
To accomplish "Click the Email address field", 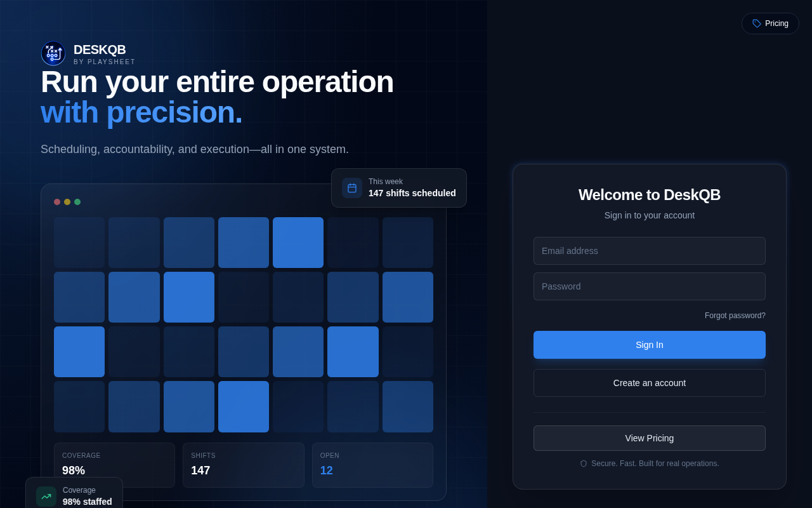I will [x=650, y=251].
